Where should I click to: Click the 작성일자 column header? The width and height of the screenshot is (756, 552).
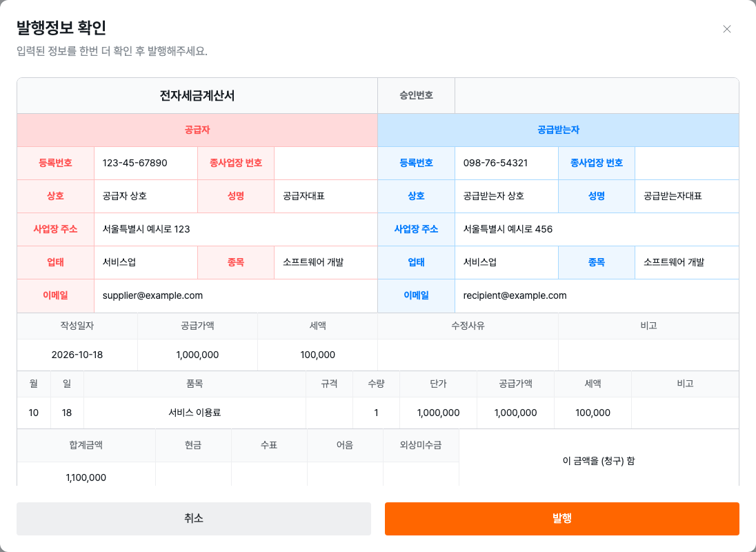[77, 326]
